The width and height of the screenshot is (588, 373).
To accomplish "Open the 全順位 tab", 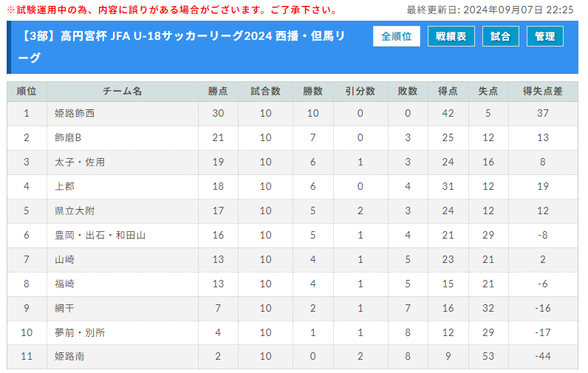I will click(397, 36).
